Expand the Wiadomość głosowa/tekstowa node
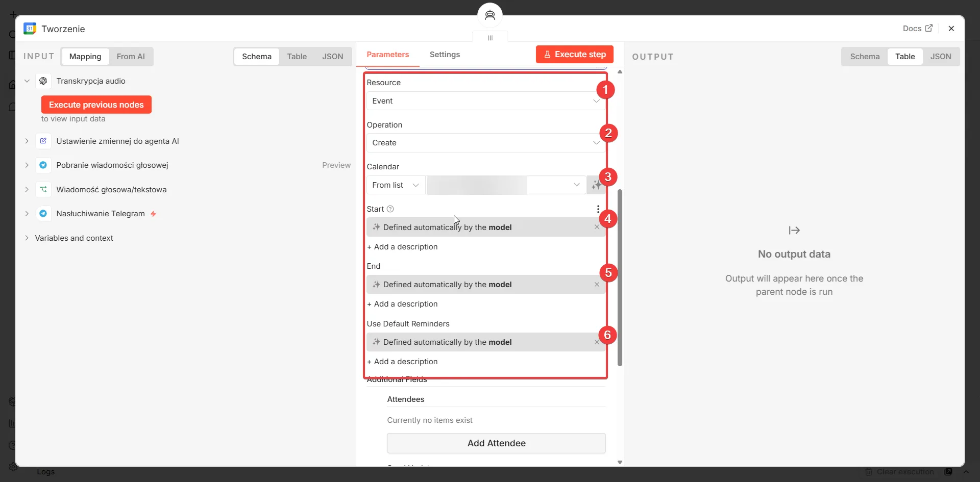980x482 pixels. click(x=27, y=189)
